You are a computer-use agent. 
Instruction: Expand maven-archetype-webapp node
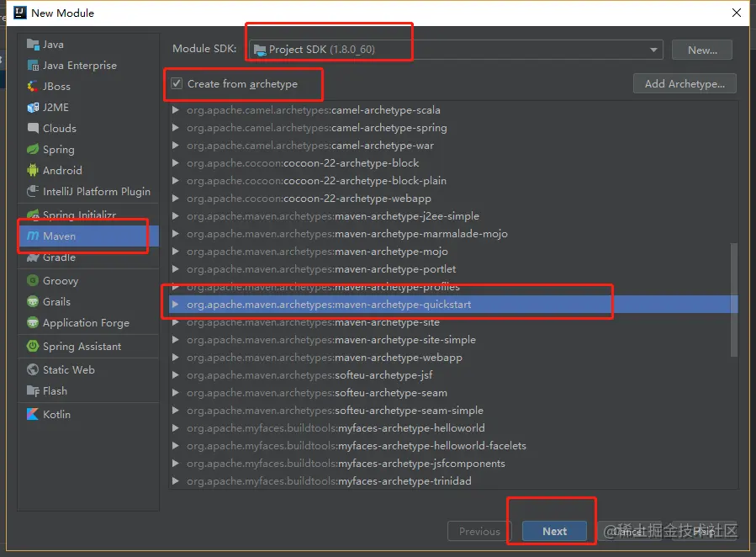tap(176, 358)
